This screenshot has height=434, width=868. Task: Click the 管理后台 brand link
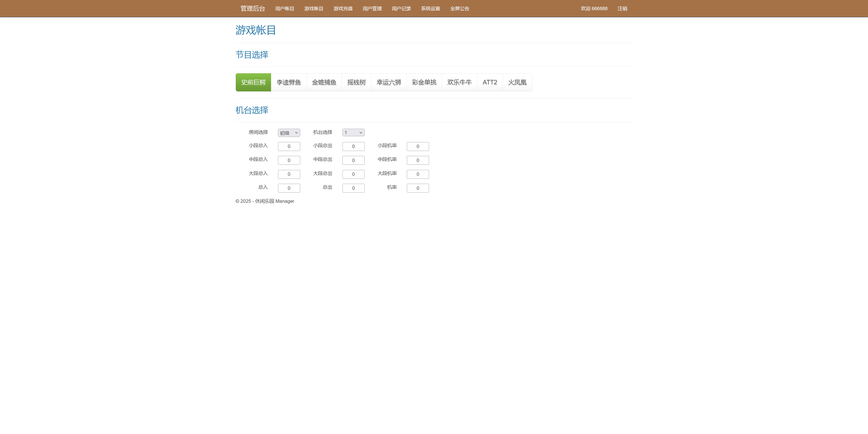(x=252, y=8)
